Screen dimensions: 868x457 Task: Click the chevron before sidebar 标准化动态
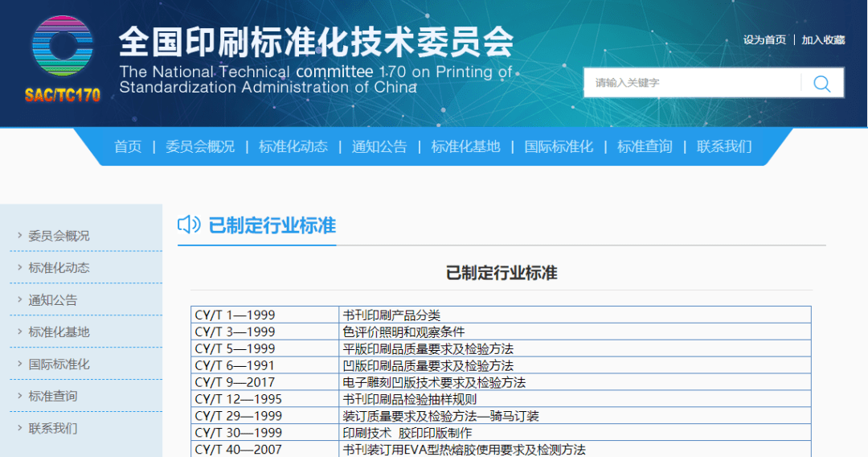[x=19, y=268]
